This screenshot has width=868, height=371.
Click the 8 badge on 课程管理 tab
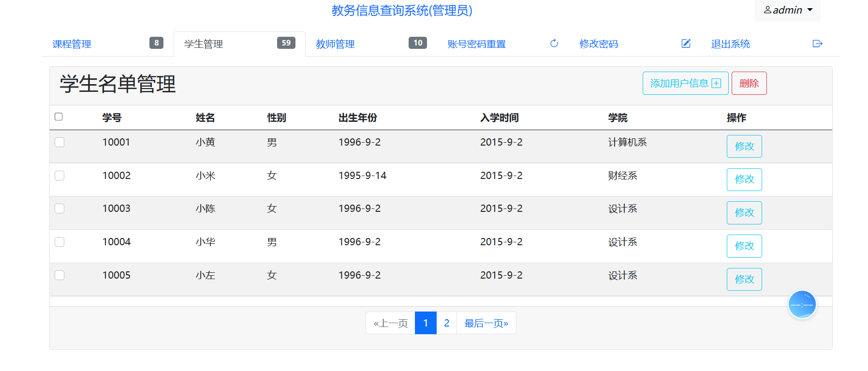pyautogui.click(x=156, y=43)
